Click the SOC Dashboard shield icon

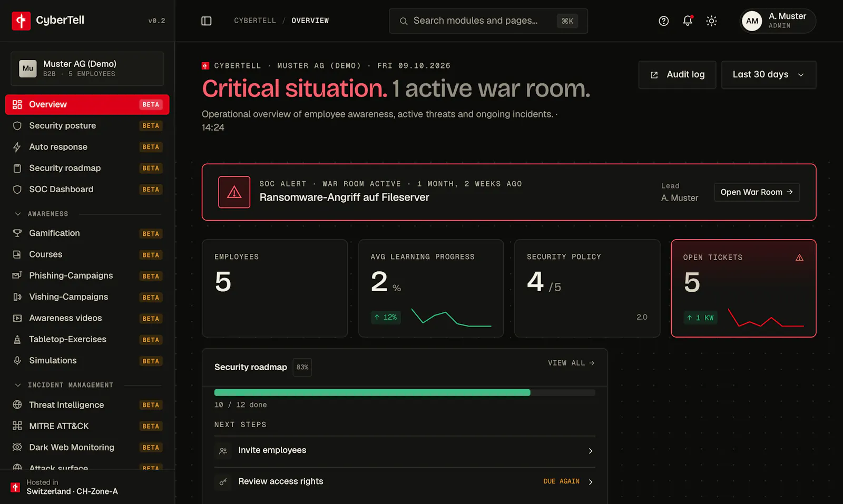click(x=17, y=189)
